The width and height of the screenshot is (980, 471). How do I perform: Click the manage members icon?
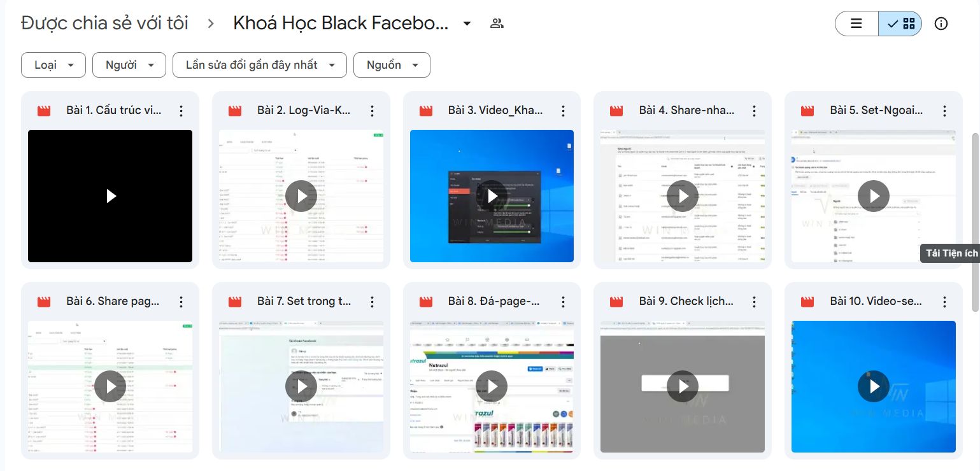pos(496,23)
